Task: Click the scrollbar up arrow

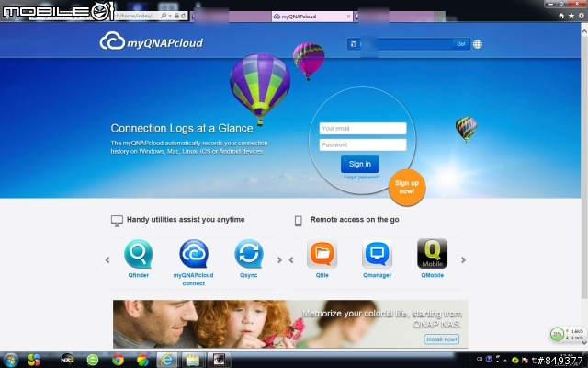Action: click(x=584, y=30)
